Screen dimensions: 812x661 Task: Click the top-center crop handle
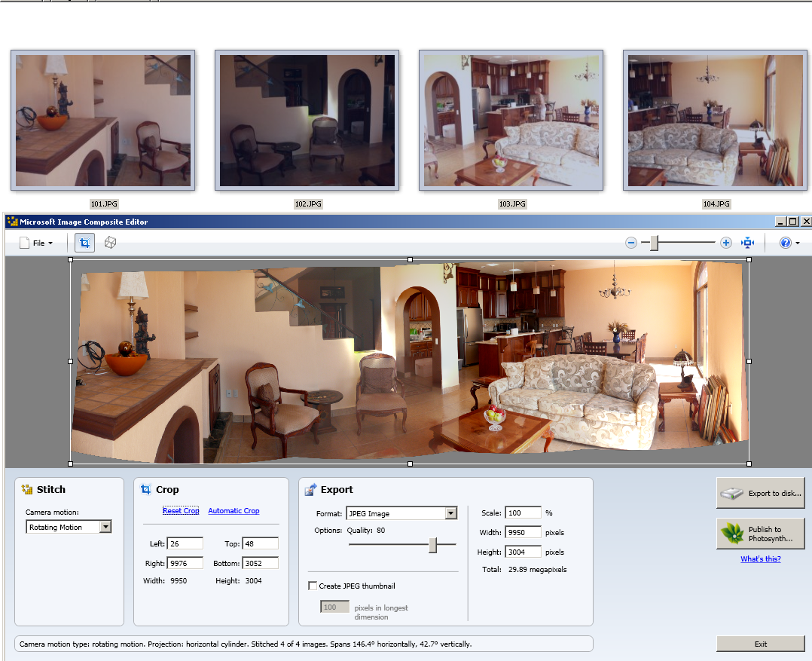[x=410, y=259]
